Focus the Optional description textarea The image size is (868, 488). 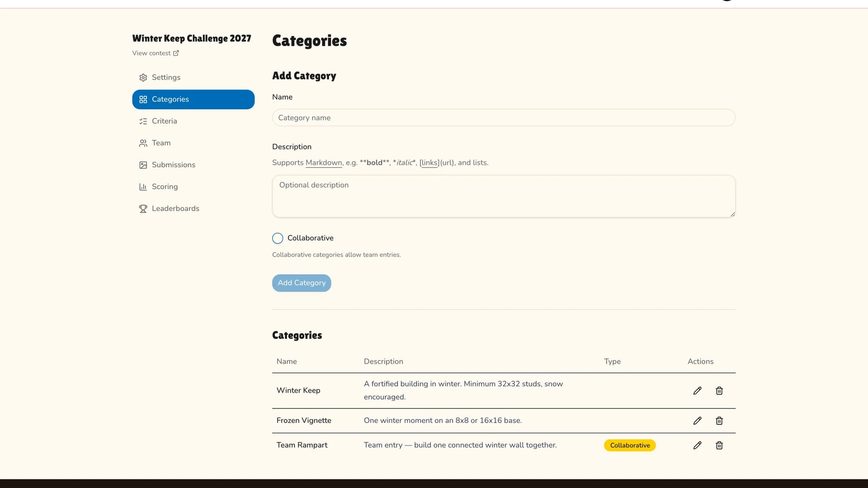pos(504,196)
